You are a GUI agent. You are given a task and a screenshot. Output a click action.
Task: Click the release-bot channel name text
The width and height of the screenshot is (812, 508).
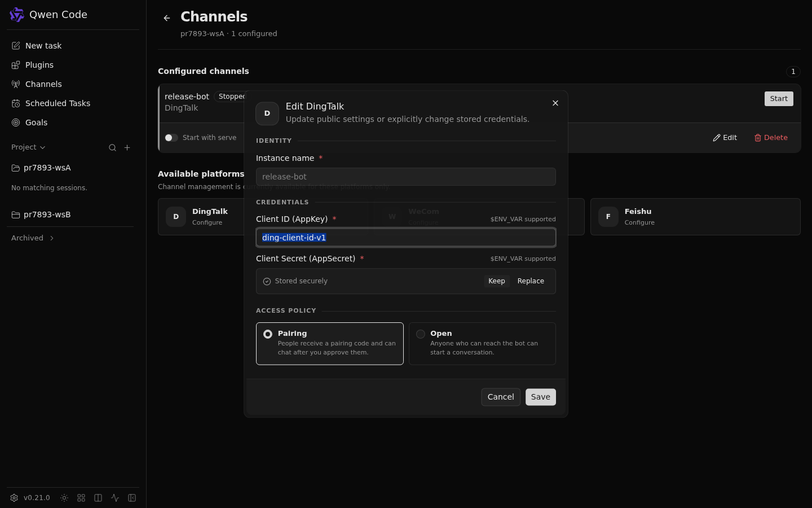point(187,97)
